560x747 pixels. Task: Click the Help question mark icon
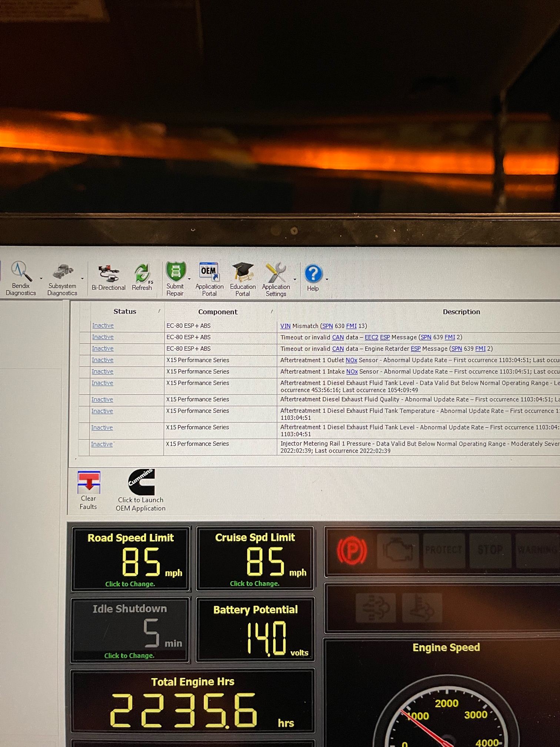coord(313,274)
